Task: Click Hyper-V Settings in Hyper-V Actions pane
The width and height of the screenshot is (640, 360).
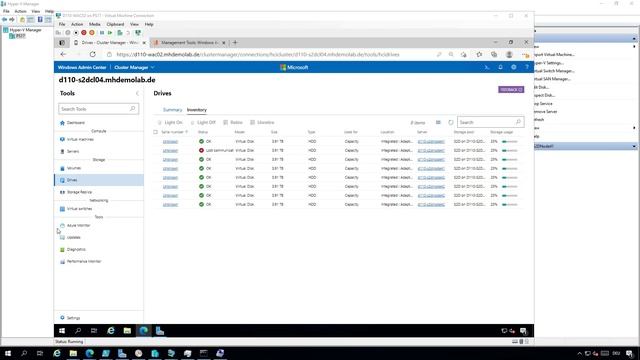Action: point(549,63)
